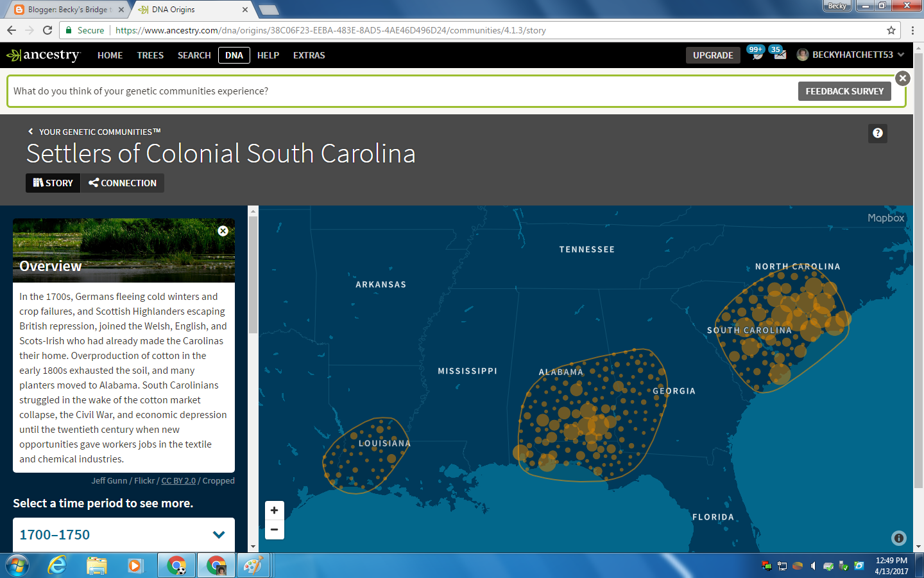Follow the CC BY 2.0 license link

178,480
